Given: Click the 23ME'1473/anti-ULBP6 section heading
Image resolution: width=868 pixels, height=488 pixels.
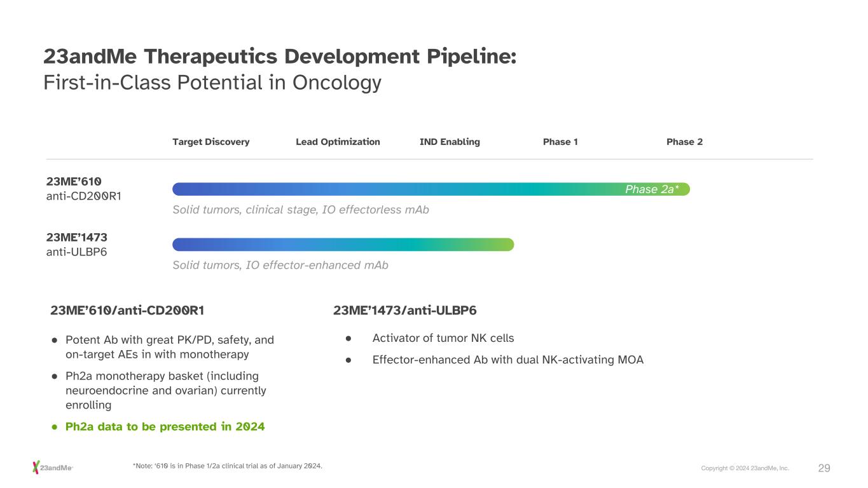Looking at the screenshot, I should click(404, 311).
